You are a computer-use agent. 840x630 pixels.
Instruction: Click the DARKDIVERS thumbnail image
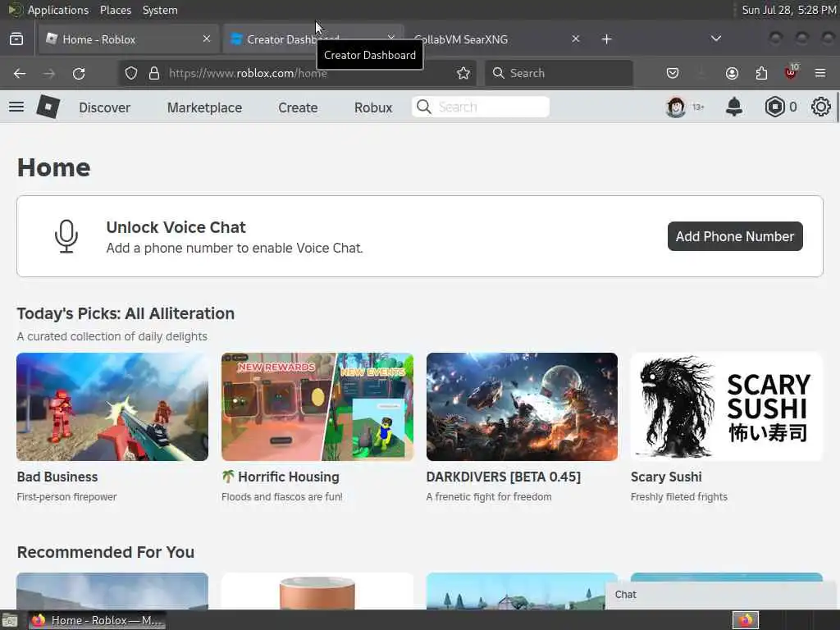coord(522,407)
